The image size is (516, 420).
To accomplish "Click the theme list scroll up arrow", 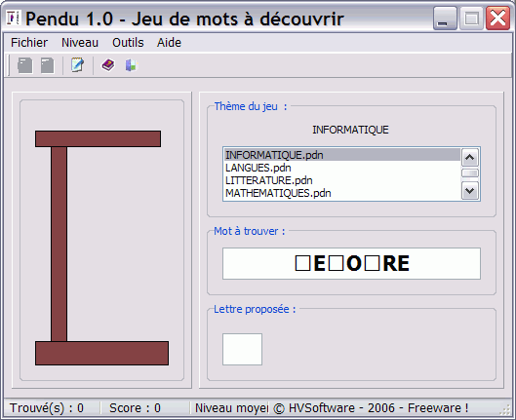I will pyautogui.click(x=469, y=158).
